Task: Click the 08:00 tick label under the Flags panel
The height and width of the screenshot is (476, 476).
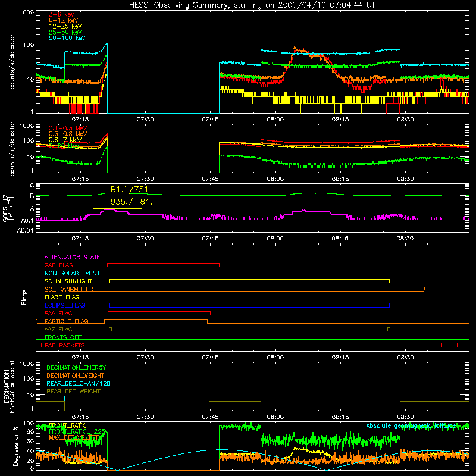Action: 275,358
